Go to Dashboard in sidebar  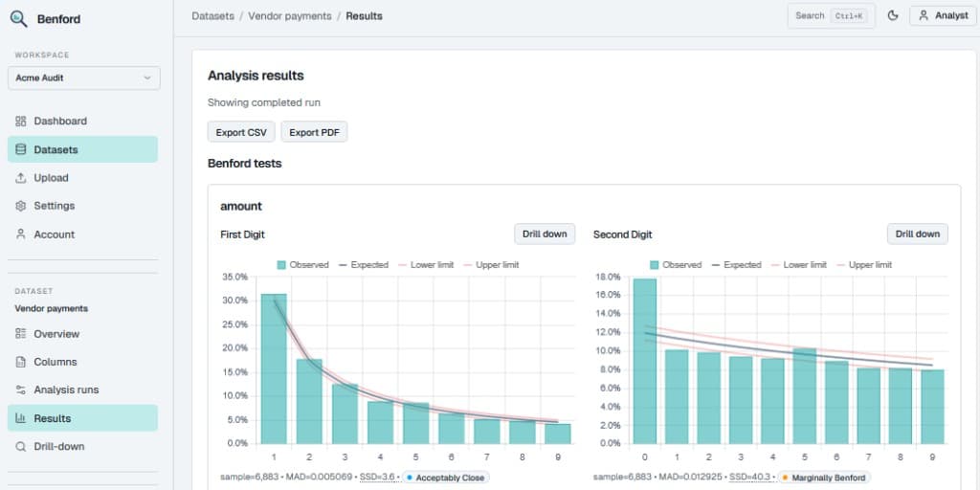[x=82, y=122]
